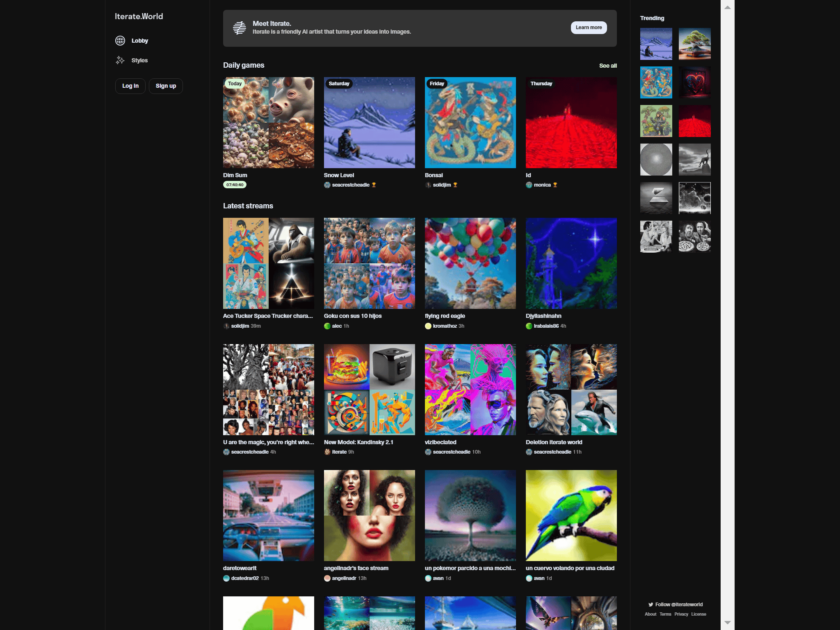Click seacrestcheadle avatar under Snow Level
This screenshot has width=840, height=630.
[x=327, y=185]
